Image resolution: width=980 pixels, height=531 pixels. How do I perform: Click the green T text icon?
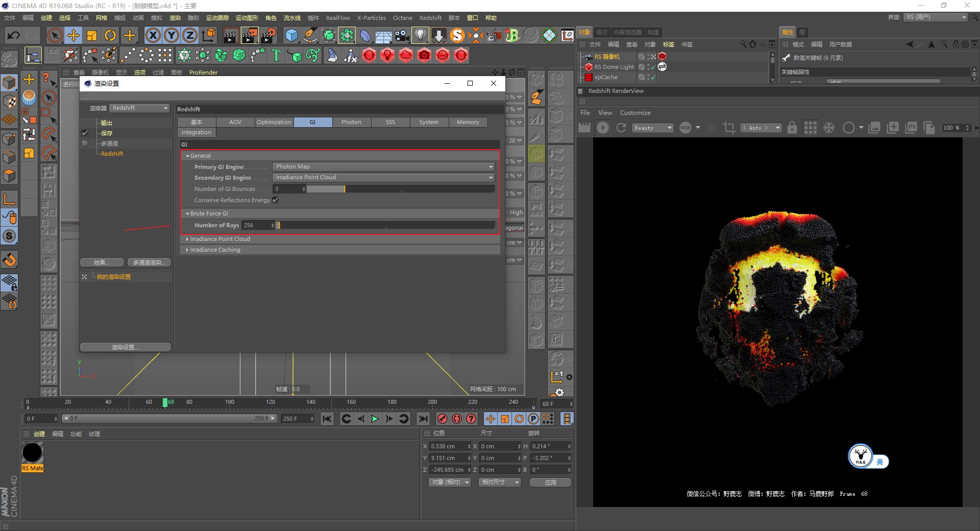276,55
